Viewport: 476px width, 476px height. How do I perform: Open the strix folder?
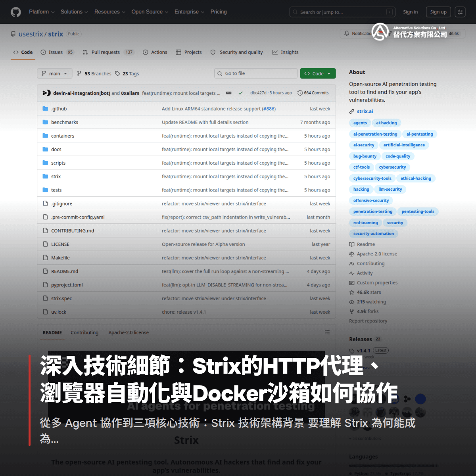click(x=56, y=177)
